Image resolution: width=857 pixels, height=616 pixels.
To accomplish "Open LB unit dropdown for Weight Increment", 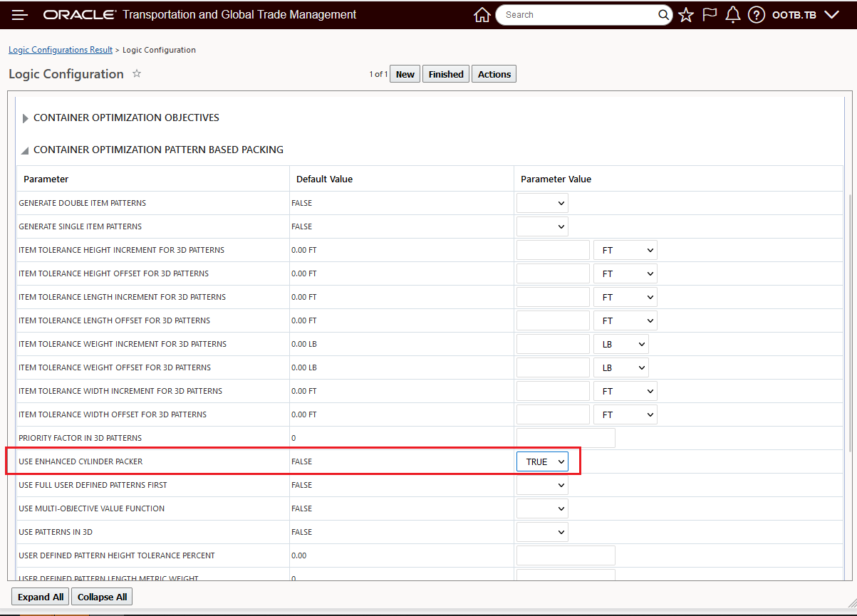I will 621,344.
